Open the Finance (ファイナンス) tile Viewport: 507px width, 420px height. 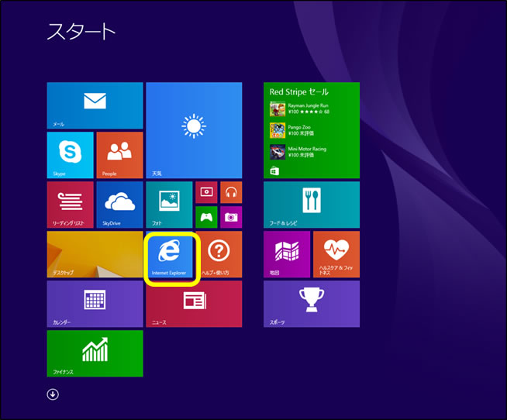tap(95, 353)
